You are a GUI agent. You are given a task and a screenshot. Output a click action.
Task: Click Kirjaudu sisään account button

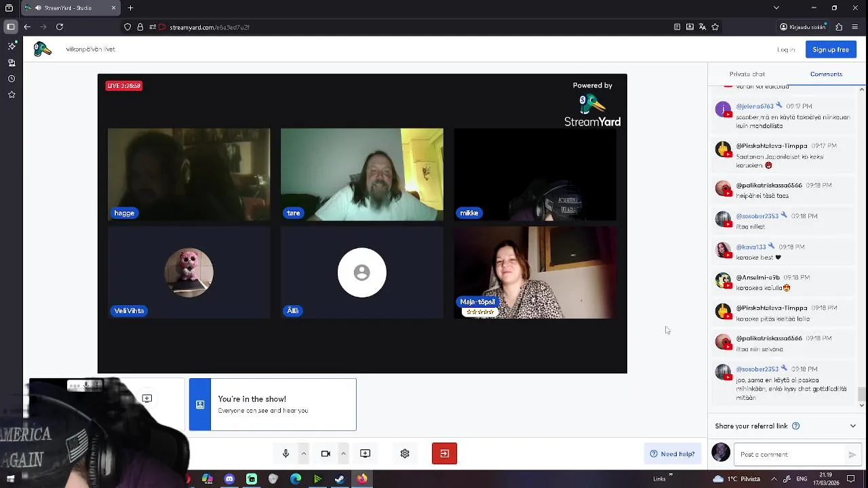(804, 27)
